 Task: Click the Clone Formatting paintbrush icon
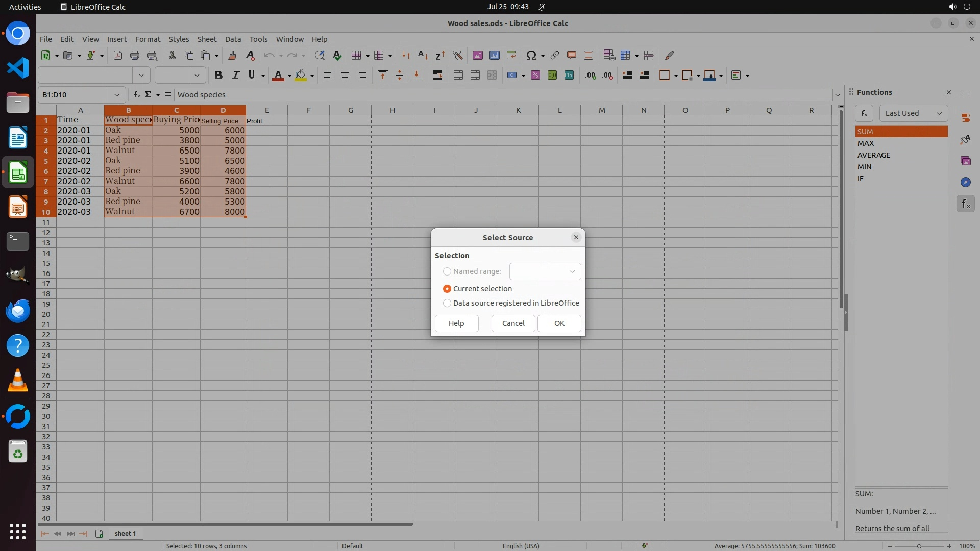232,55
